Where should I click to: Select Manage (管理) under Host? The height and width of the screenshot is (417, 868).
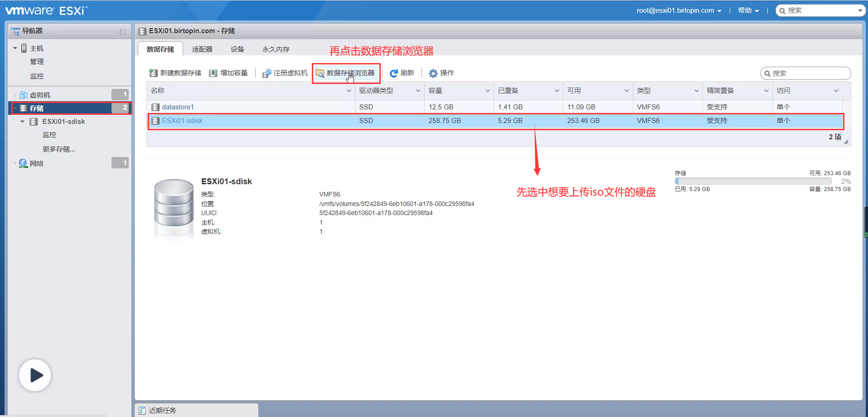pyautogui.click(x=37, y=62)
